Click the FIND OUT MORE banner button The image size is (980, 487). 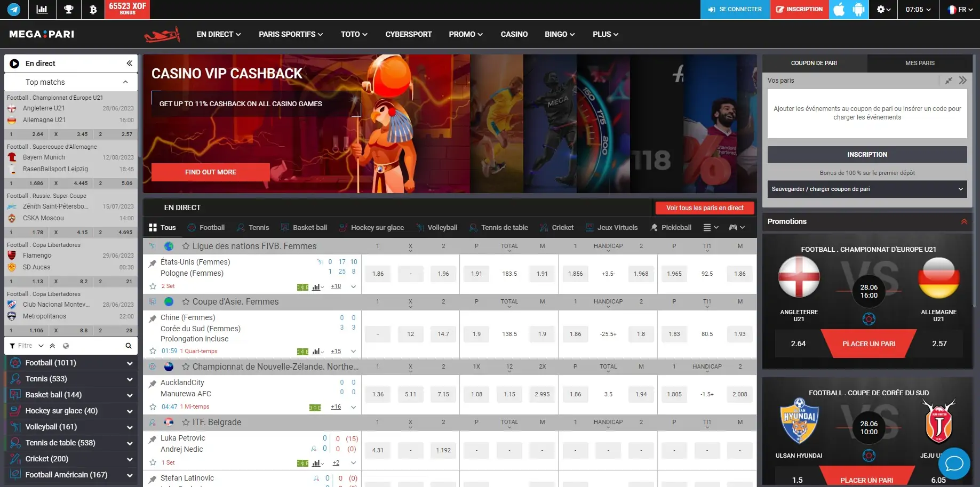(210, 172)
